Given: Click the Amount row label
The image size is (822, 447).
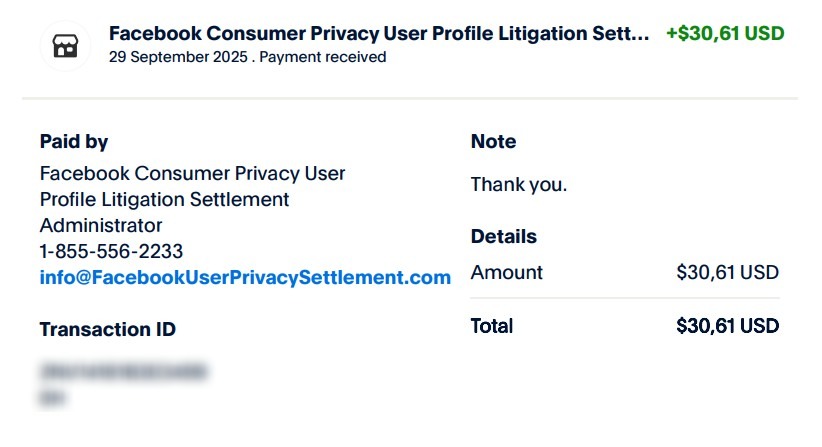Looking at the screenshot, I should (507, 272).
